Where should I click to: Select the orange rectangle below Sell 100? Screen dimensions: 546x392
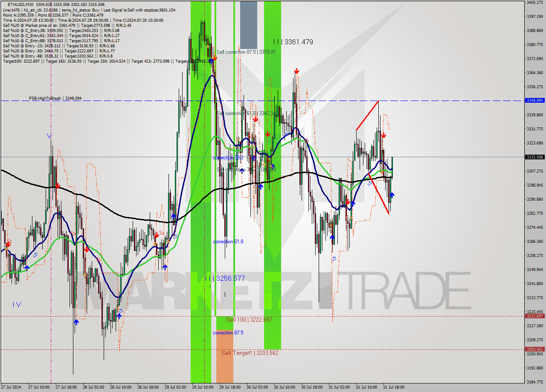tap(225, 355)
